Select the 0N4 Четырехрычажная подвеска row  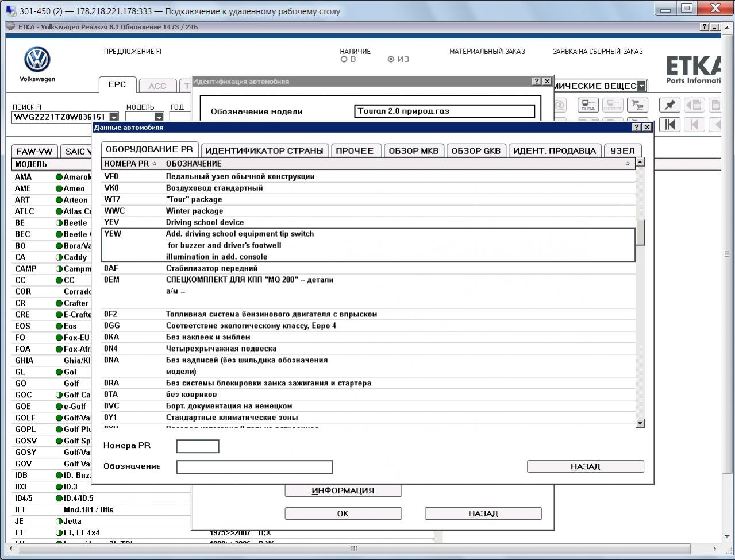click(x=368, y=349)
